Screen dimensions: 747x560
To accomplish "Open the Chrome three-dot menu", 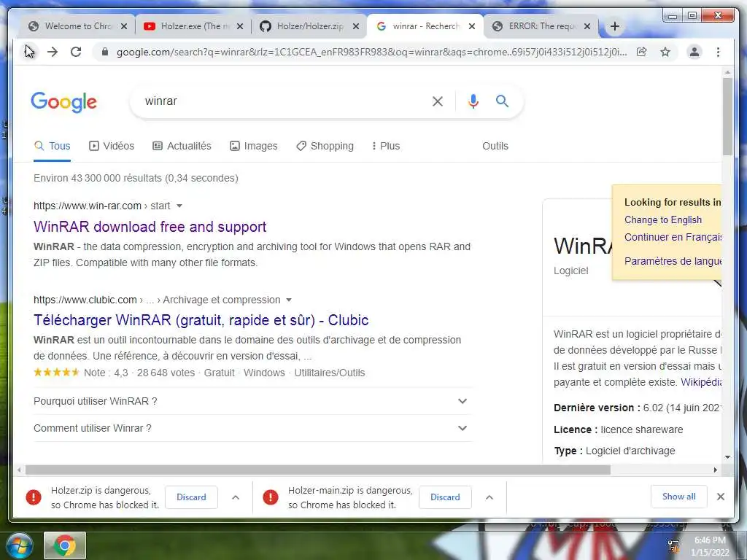I will (x=718, y=52).
